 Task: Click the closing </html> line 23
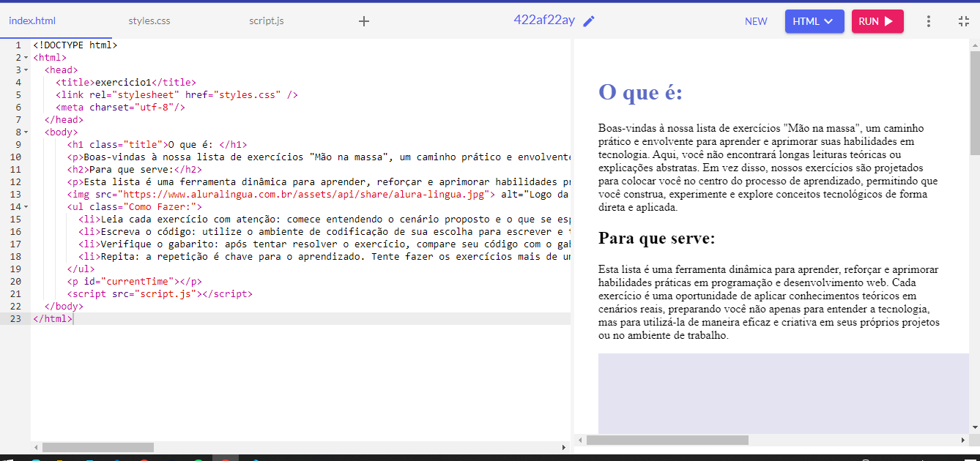point(53,319)
